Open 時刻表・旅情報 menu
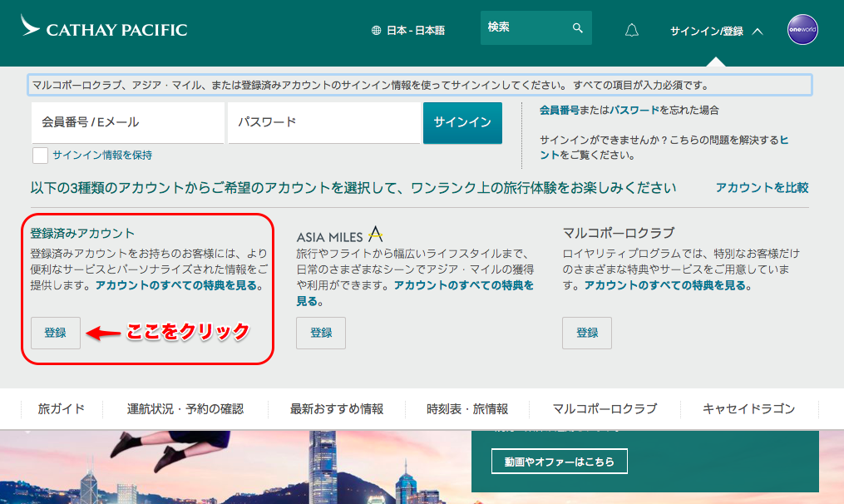Image resolution: width=844 pixels, height=504 pixels. tap(467, 409)
